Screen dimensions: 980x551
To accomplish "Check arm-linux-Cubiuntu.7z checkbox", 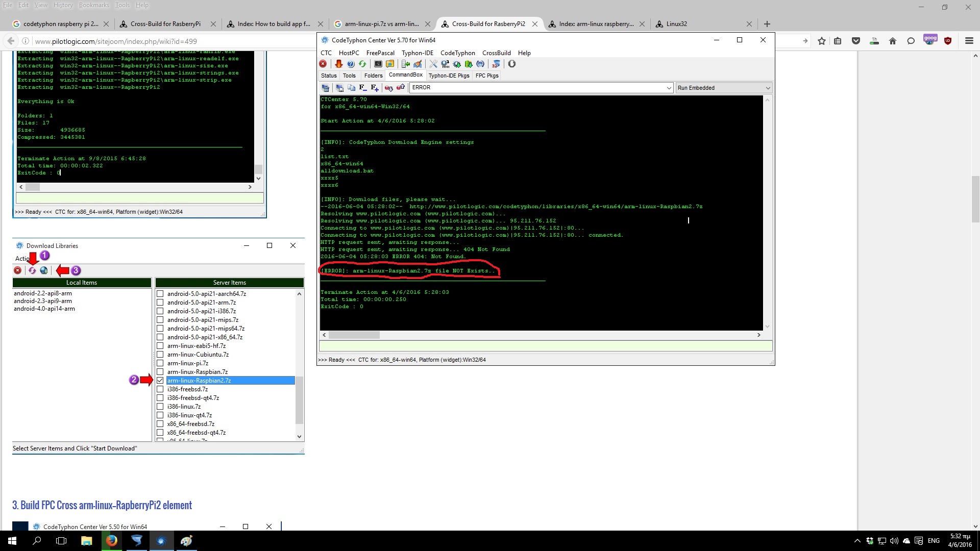I will [160, 355].
